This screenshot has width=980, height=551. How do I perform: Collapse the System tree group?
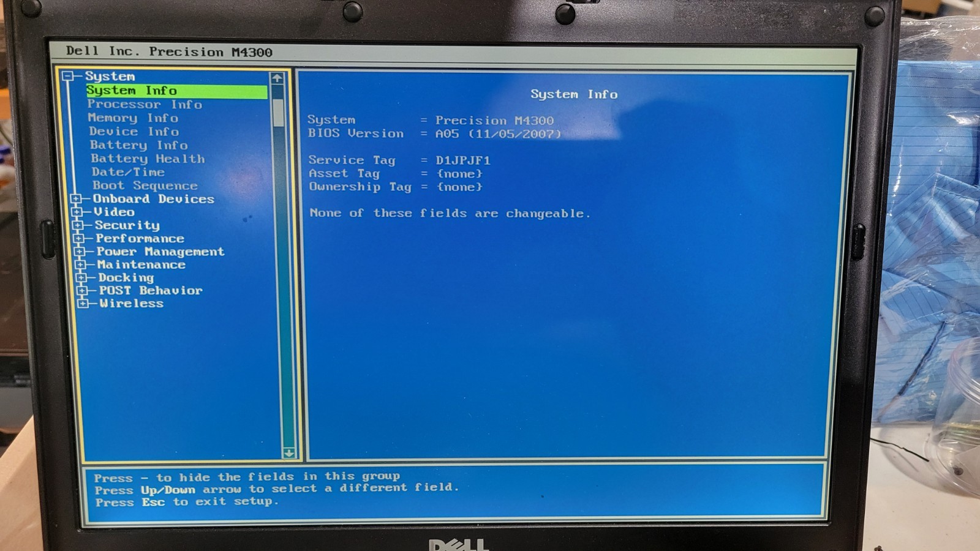tap(69, 76)
